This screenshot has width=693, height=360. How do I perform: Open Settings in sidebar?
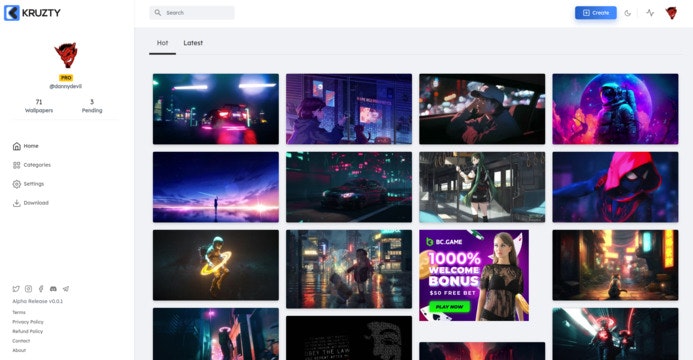click(28, 184)
